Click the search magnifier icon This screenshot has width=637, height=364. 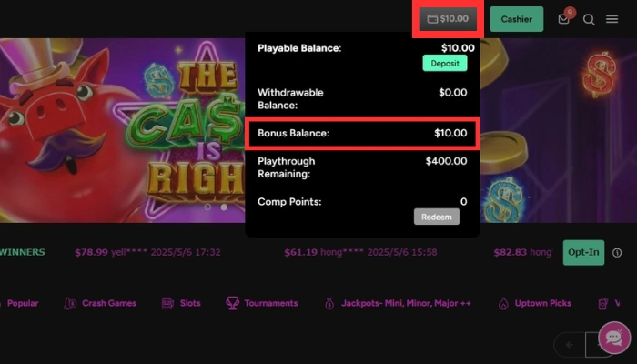point(589,19)
